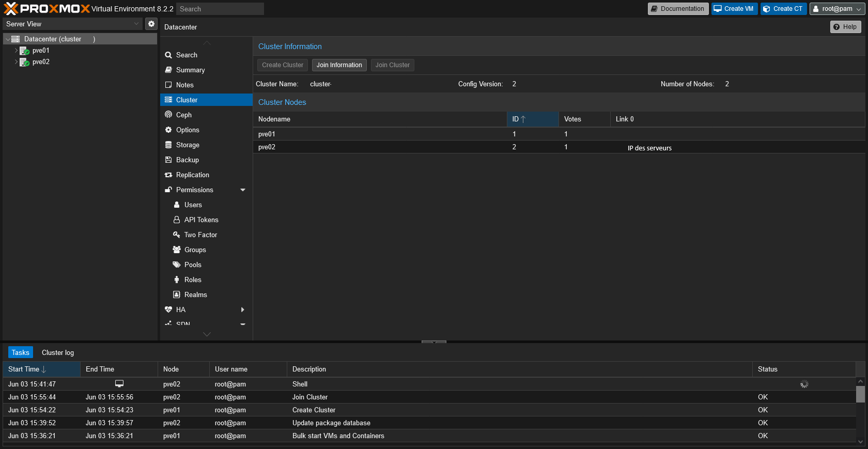
Task: Click the Join Information button
Action: [x=339, y=65]
